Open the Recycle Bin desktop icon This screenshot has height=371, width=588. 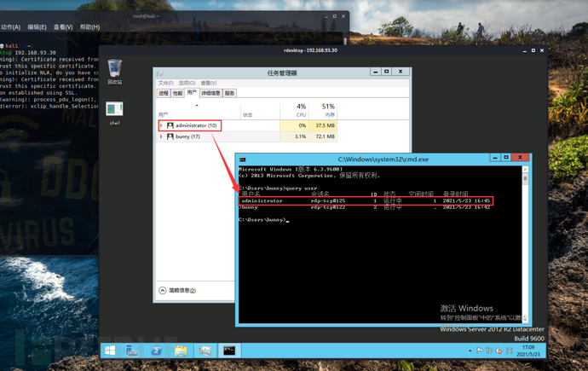115,72
